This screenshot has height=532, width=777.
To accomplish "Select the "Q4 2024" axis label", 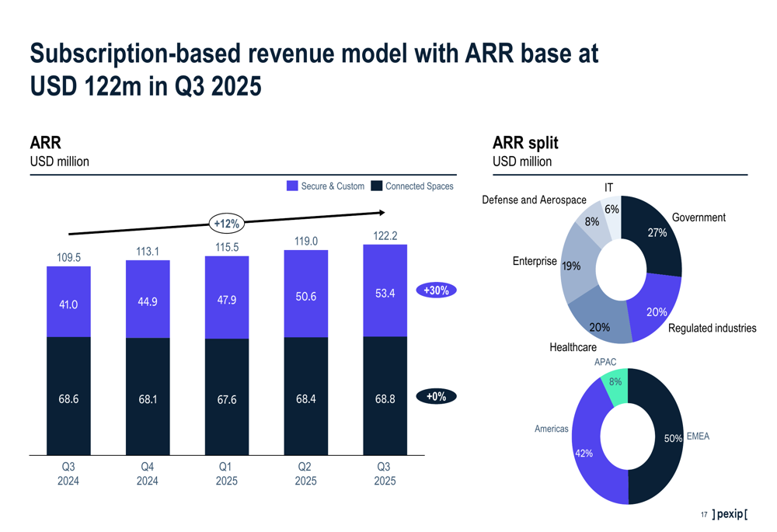I will pos(148,474).
